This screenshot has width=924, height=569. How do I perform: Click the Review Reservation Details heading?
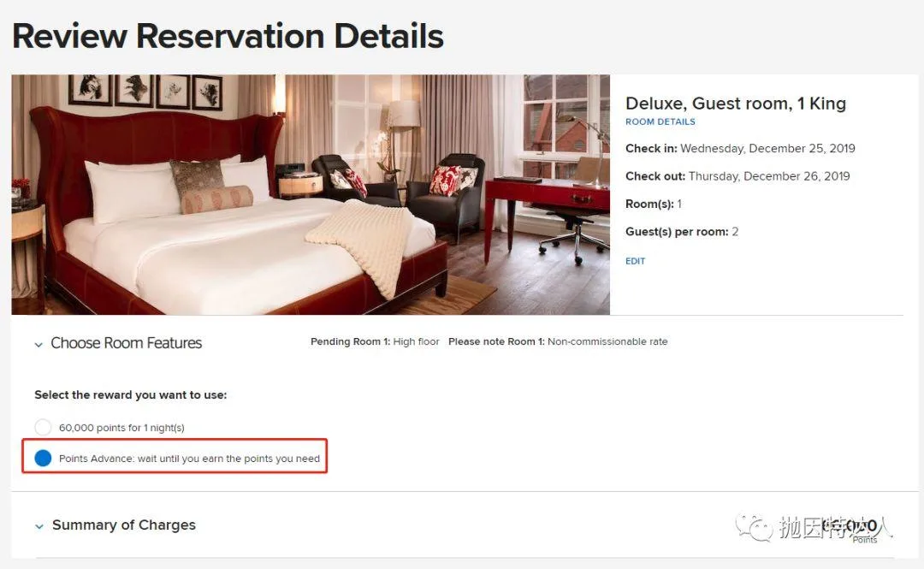(x=228, y=36)
